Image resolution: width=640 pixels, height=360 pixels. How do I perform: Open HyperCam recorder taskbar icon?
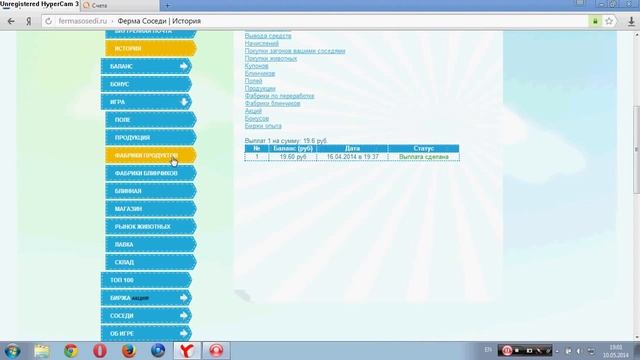click(x=216, y=351)
